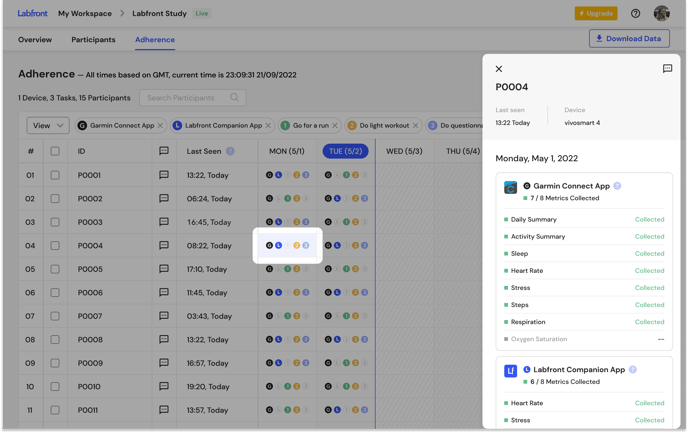Remove the Labfront Companion App filter chip
Screen dimensions: 688x433
[268, 125]
